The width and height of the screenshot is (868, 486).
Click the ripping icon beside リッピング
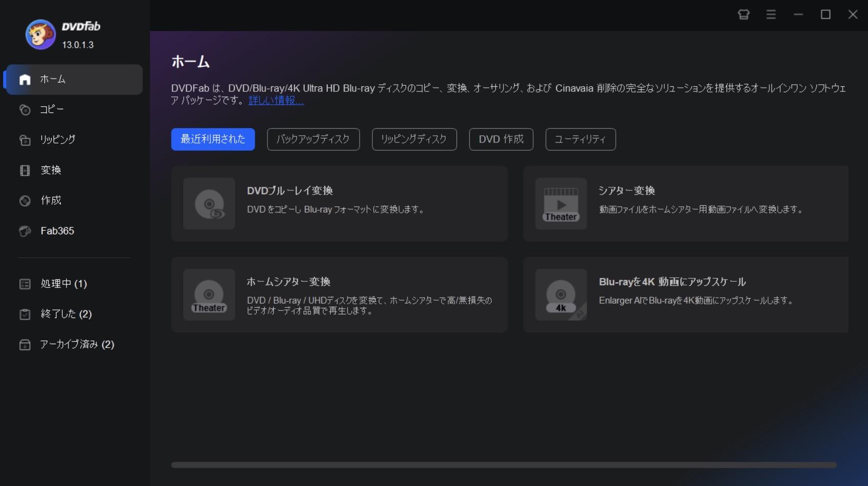point(25,140)
